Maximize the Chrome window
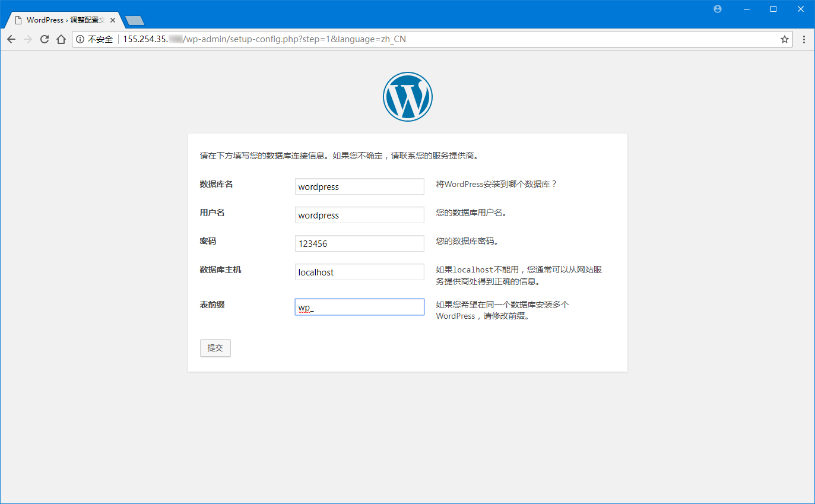 coord(773,9)
